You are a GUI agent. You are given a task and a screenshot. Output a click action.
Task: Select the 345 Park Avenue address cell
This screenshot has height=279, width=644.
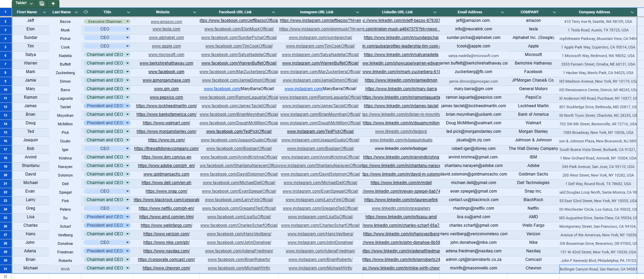coord(598,167)
